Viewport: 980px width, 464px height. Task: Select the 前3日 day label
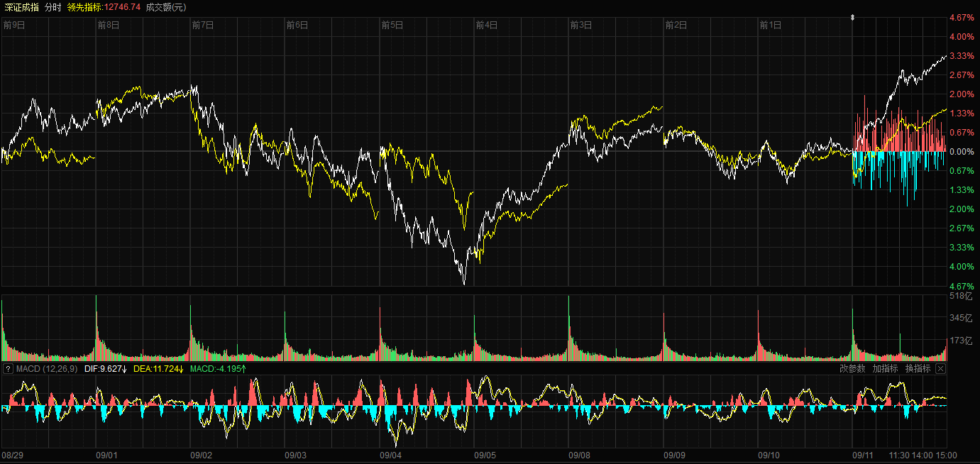(581, 25)
